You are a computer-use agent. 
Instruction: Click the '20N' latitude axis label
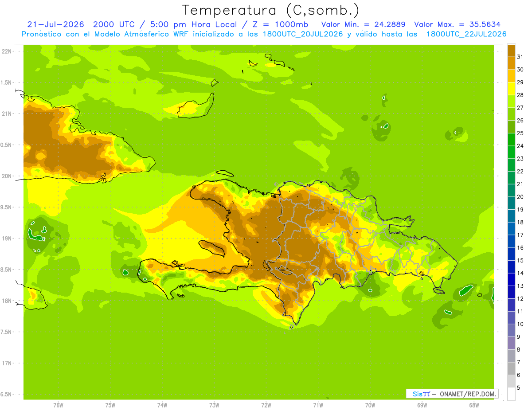pos(6,176)
